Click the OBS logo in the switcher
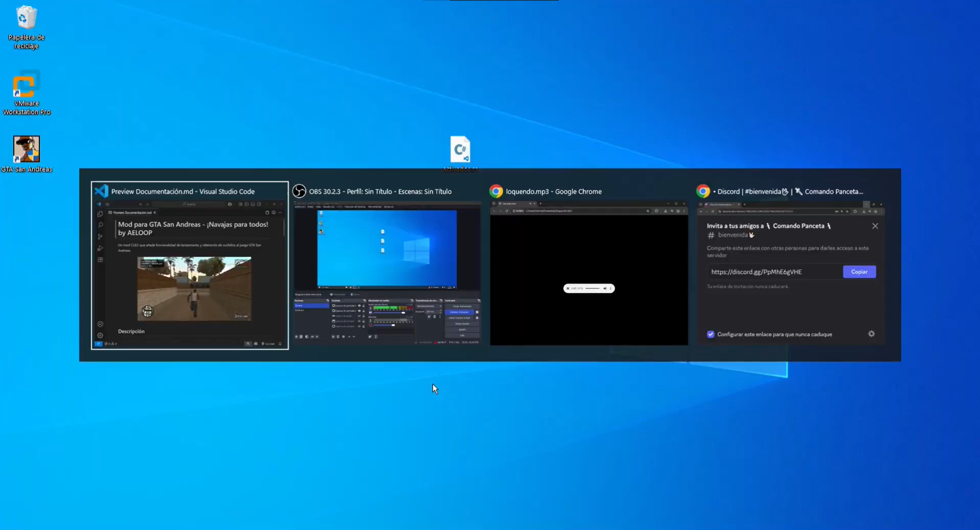 pos(299,191)
